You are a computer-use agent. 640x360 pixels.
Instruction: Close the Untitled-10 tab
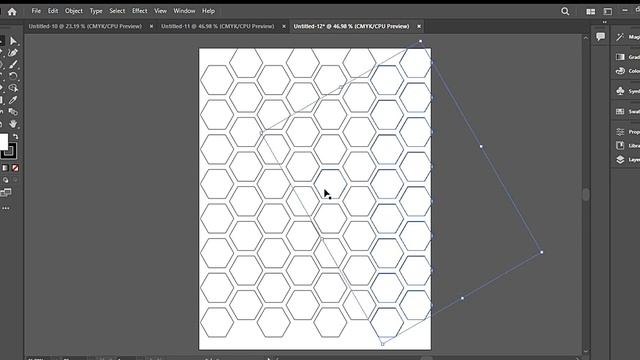151,27
